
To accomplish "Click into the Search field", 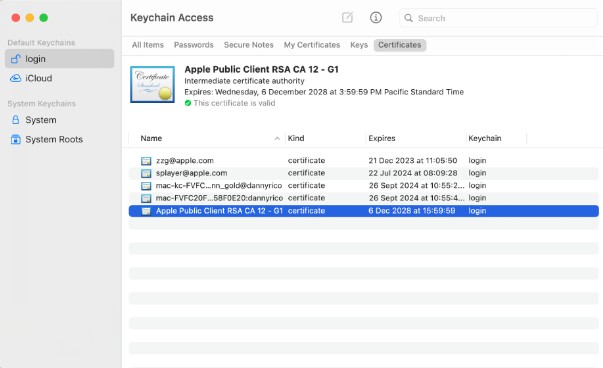I will pos(498,18).
